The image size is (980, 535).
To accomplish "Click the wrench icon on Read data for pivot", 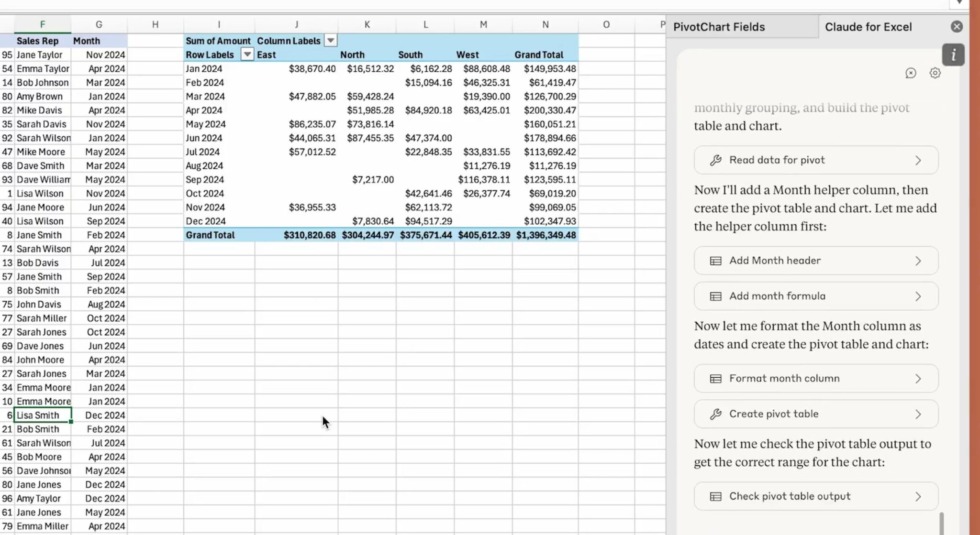I will (x=716, y=160).
